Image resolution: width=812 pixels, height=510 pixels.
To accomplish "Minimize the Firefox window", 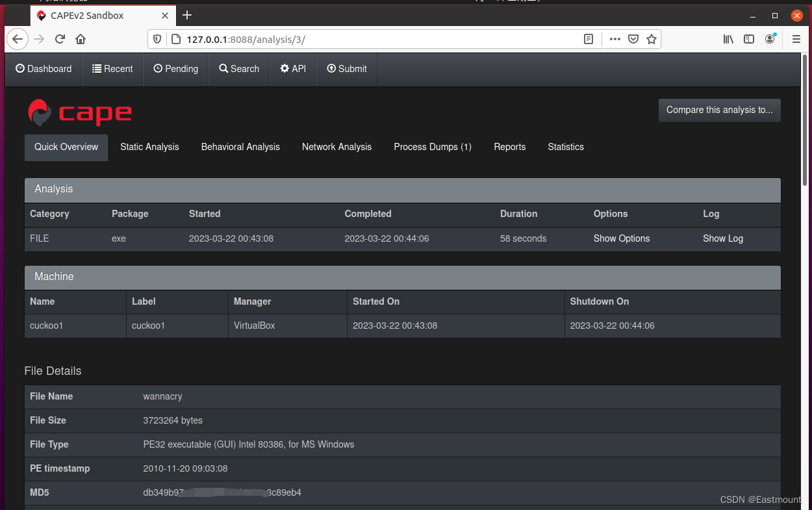I will tap(754, 15).
